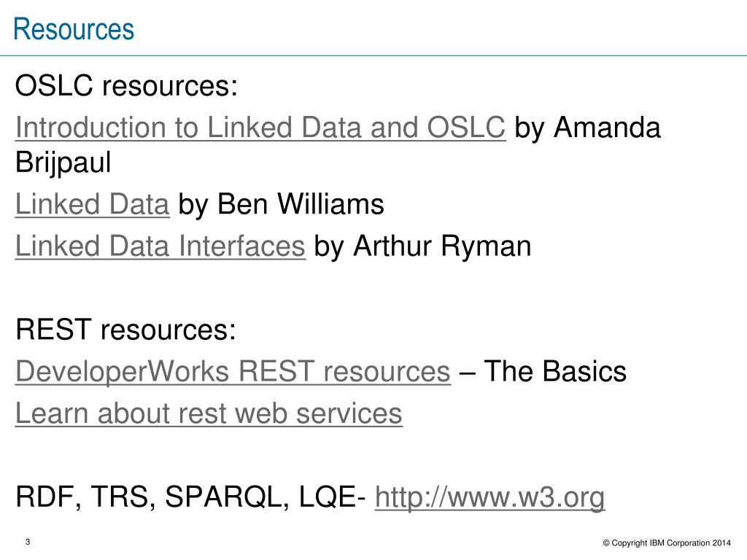The width and height of the screenshot is (747, 560).
Task: Click the by Arthur Ryman text
Action: pyautogui.click(x=422, y=246)
